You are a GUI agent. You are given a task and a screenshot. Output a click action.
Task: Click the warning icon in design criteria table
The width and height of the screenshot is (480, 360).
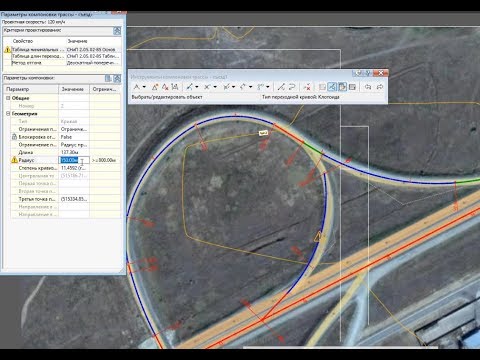click(x=7, y=50)
